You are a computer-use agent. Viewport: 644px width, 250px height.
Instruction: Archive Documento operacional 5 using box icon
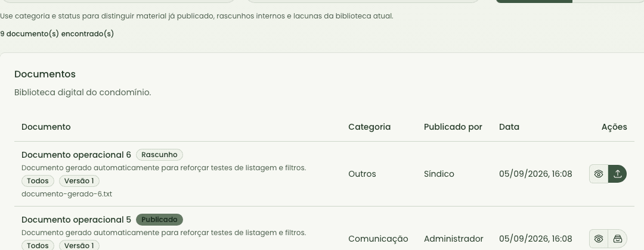tap(617, 239)
